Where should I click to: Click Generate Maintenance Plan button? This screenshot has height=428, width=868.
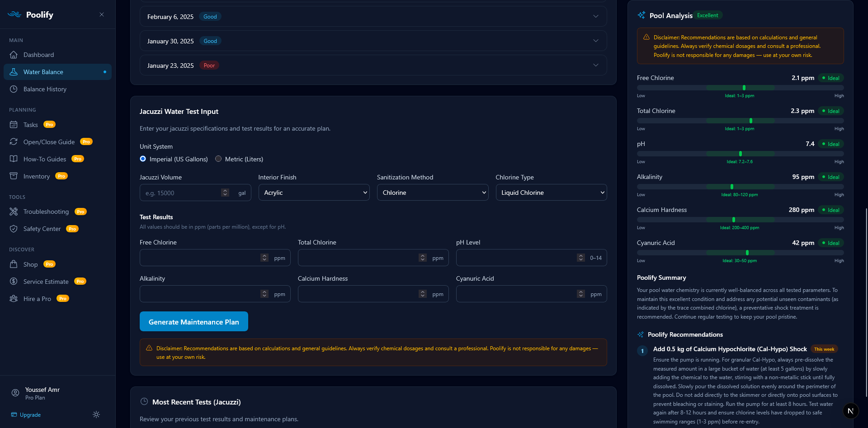(194, 321)
